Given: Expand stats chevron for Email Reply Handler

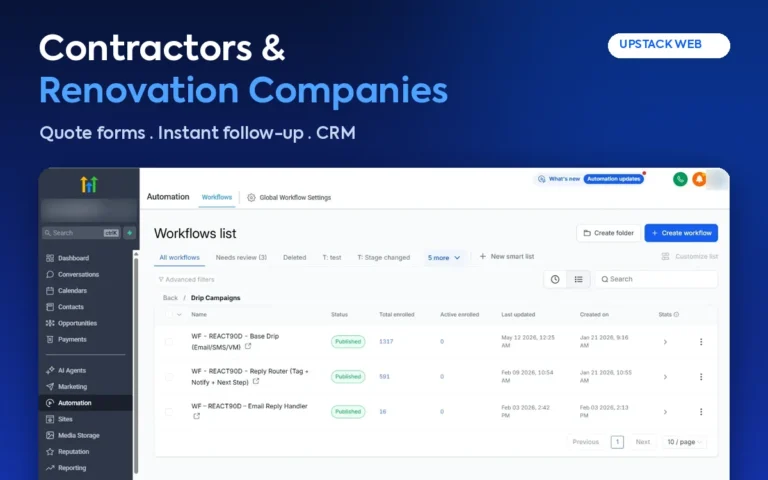Looking at the screenshot, I should (665, 412).
